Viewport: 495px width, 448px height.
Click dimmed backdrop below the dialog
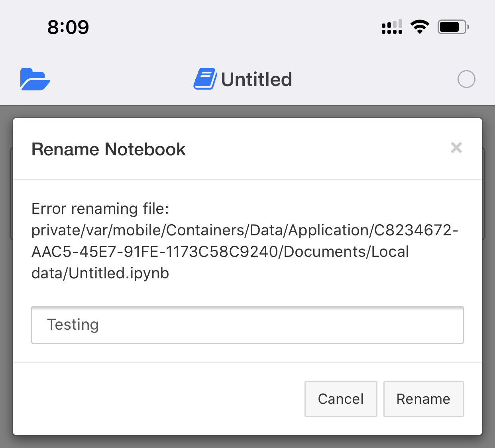247,442
